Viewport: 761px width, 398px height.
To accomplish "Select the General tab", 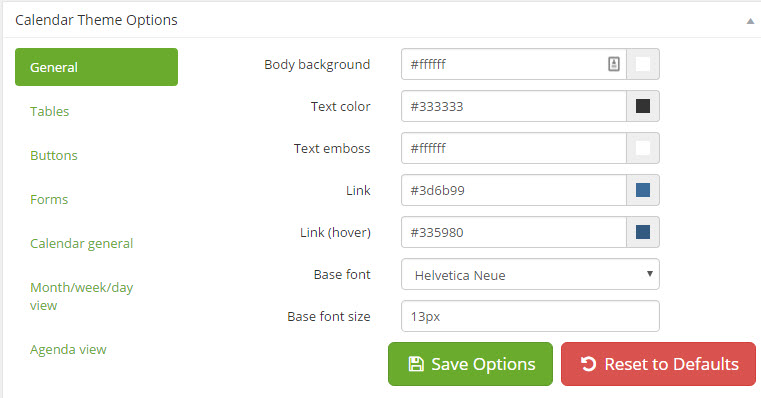I will coord(96,67).
